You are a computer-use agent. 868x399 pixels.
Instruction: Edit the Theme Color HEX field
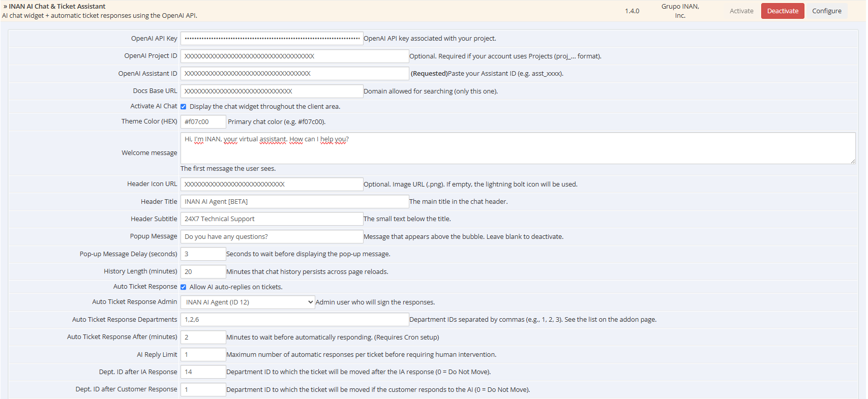203,122
